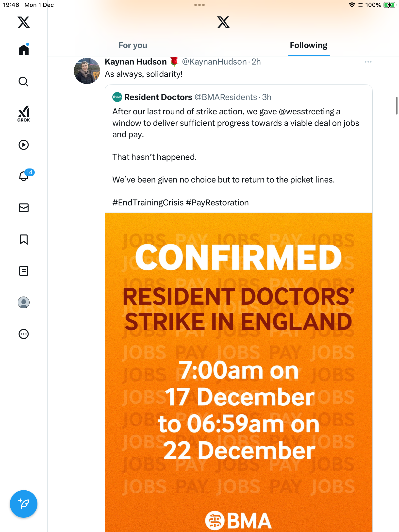Image resolution: width=399 pixels, height=532 pixels.
Task: Open the Home feed icon
Action: click(x=24, y=50)
